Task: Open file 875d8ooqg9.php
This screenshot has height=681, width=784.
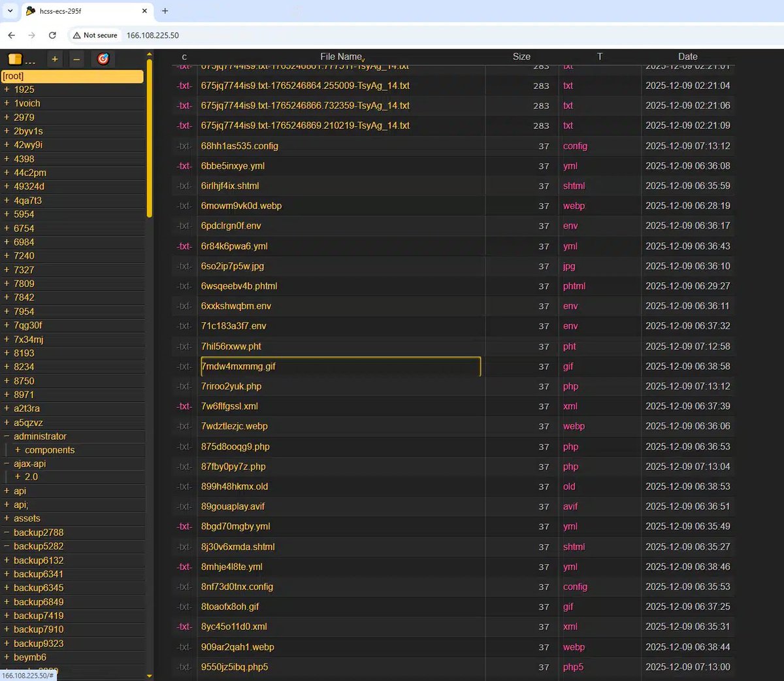Action: (235, 447)
